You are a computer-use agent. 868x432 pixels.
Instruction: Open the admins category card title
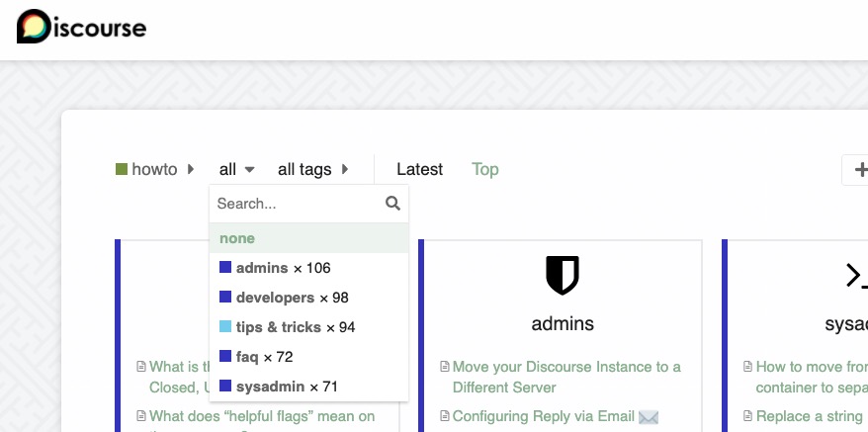[x=563, y=323]
